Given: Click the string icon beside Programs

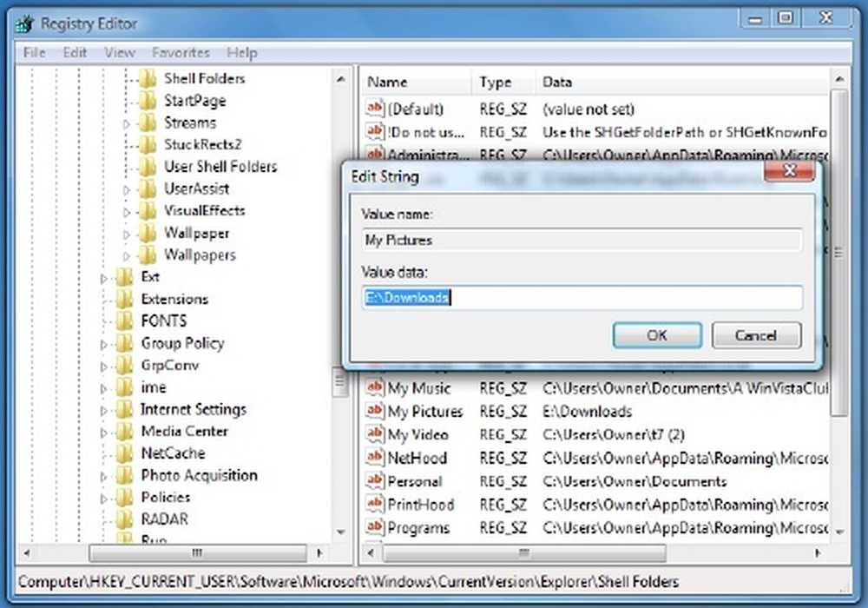Looking at the screenshot, I should [x=375, y=527].
